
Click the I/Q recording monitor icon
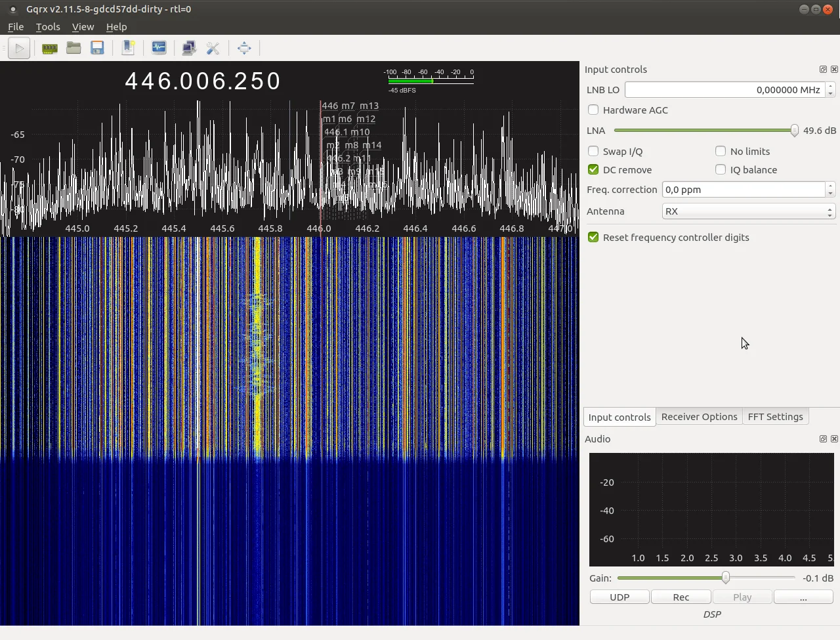159,48
